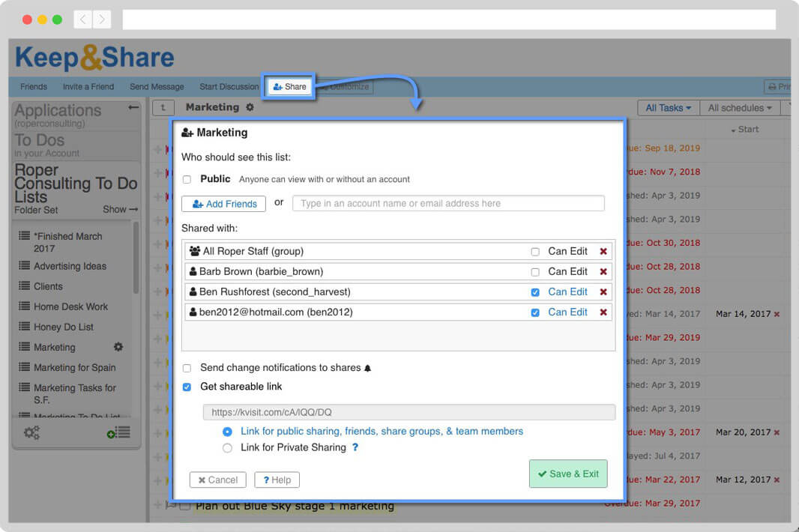Click the add new list icon

pyautogui.click(x=118, y=432)
